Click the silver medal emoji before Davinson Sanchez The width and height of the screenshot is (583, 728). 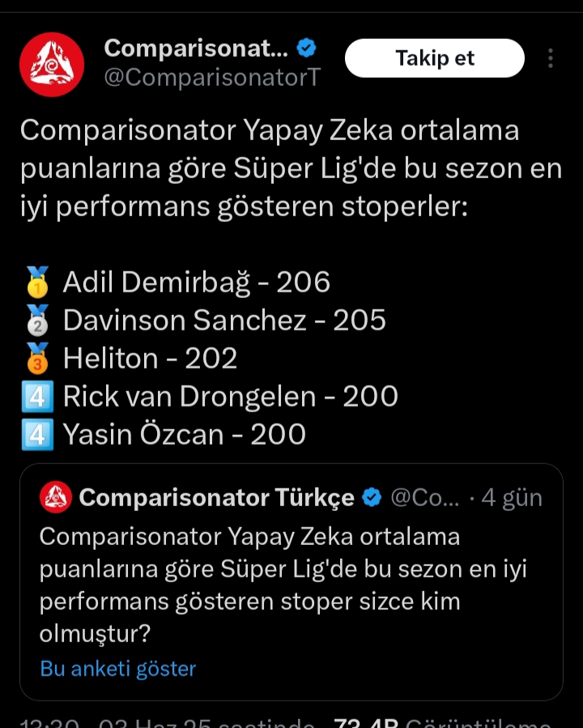pyautogui.click(x=38, y=321)
